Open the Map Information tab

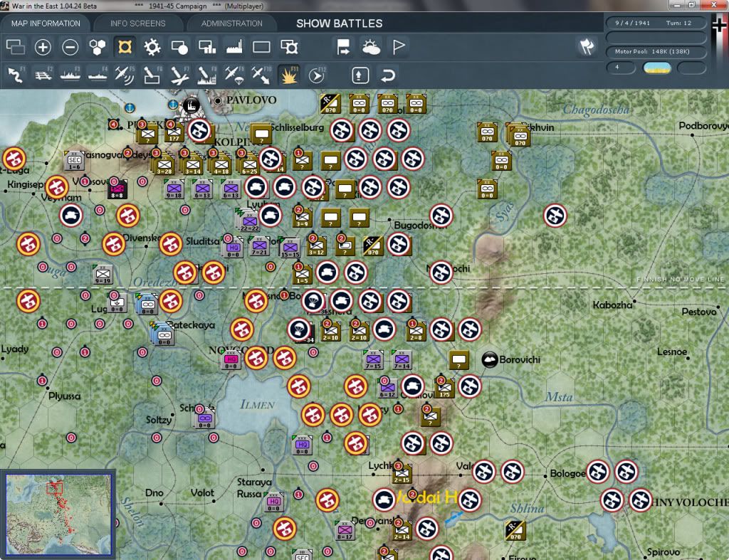pyautogui.click(x=46, y=23)
